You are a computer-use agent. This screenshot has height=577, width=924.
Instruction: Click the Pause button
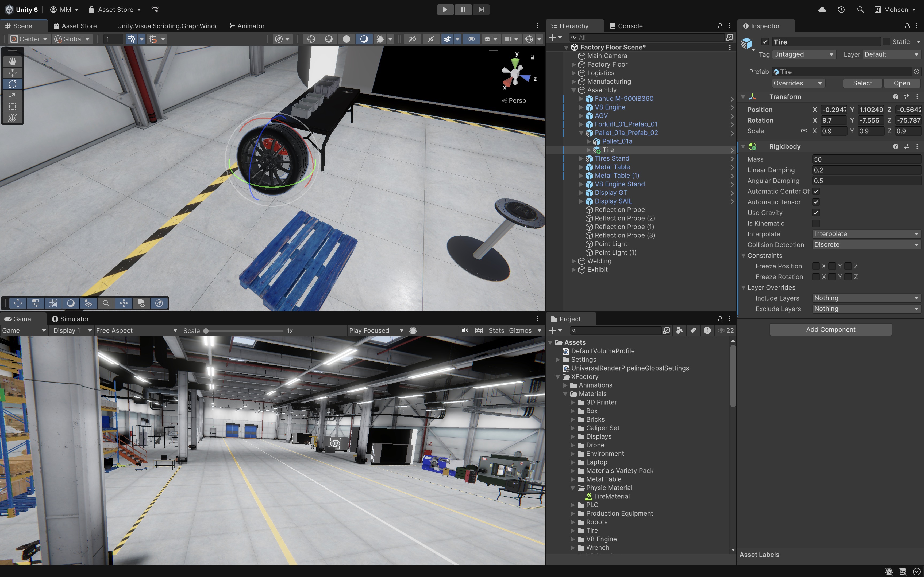[463, 10]
